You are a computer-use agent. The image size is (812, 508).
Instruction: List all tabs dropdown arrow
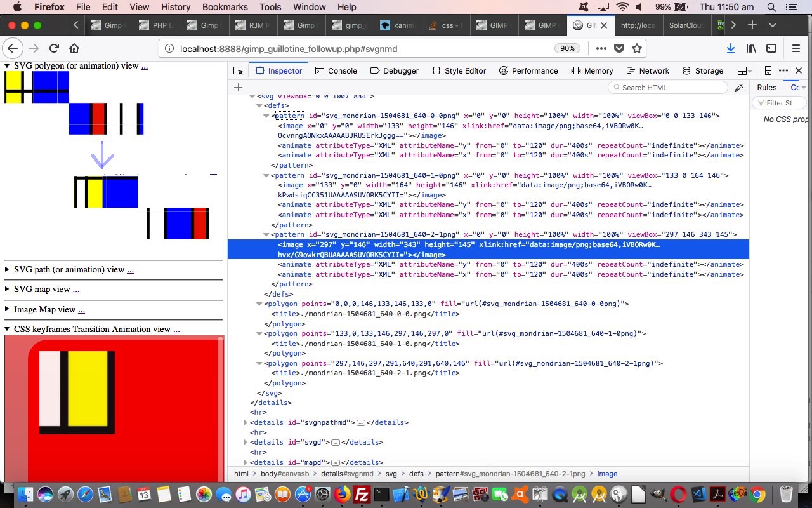(x=772, y=25)
